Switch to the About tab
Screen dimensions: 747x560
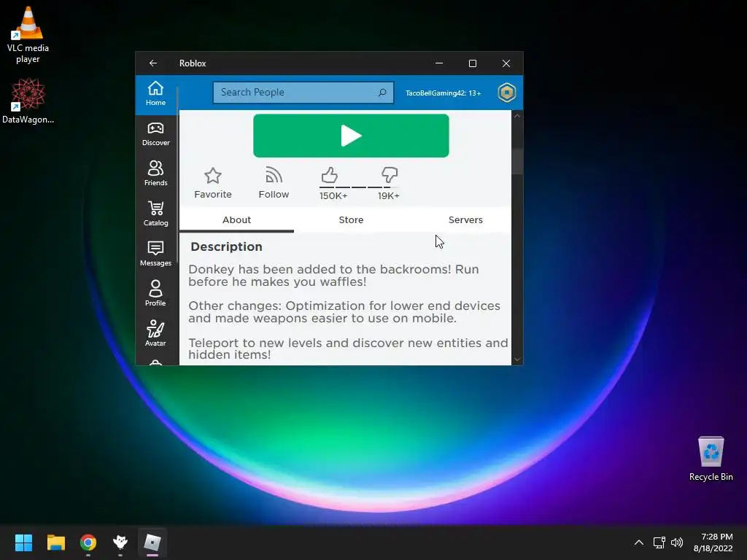[x=236, y=220]
